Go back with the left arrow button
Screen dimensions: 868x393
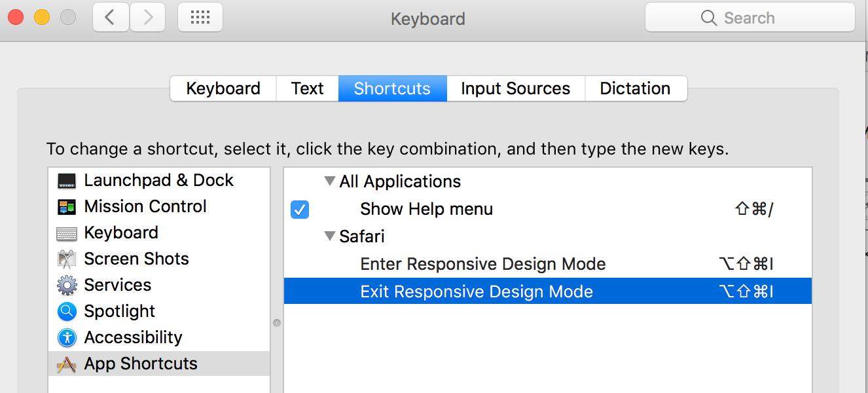[x=111, y=18]
